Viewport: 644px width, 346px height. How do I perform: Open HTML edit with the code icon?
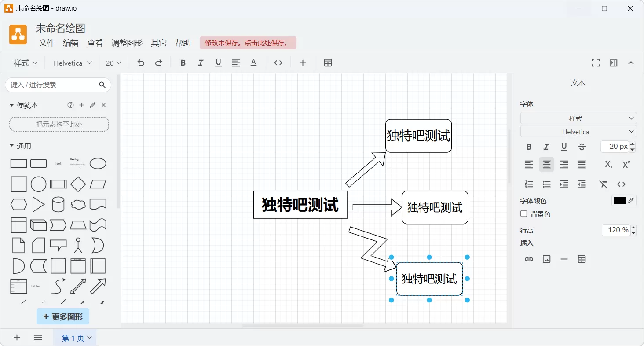[x=278, y=63]
